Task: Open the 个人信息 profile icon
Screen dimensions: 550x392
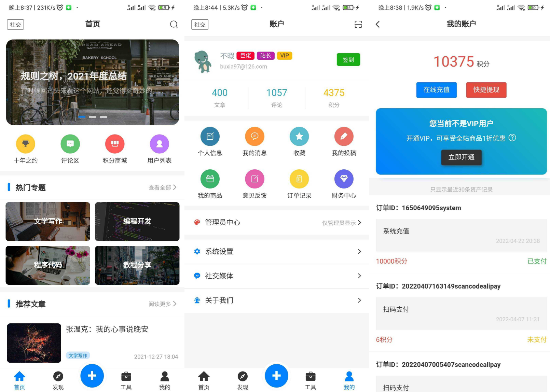Action: tap(210, 136)
